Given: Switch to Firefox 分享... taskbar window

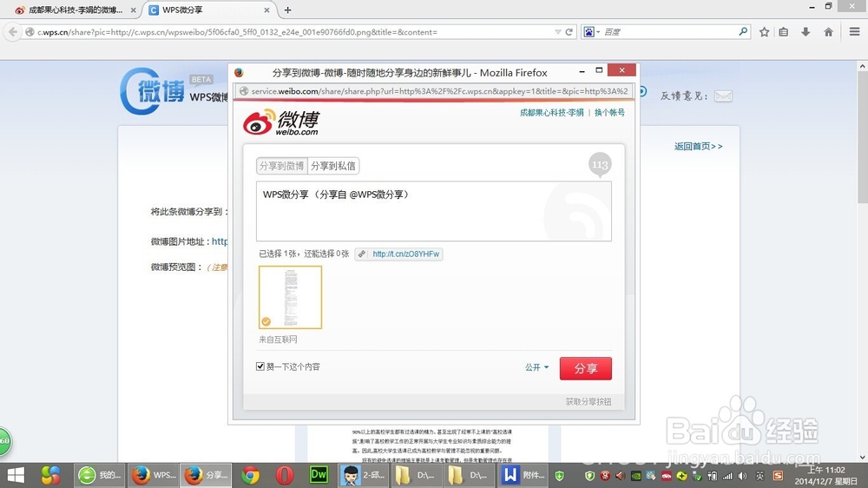Looking at the screenshot, I should pyautogui.click(x=207, y=475).
